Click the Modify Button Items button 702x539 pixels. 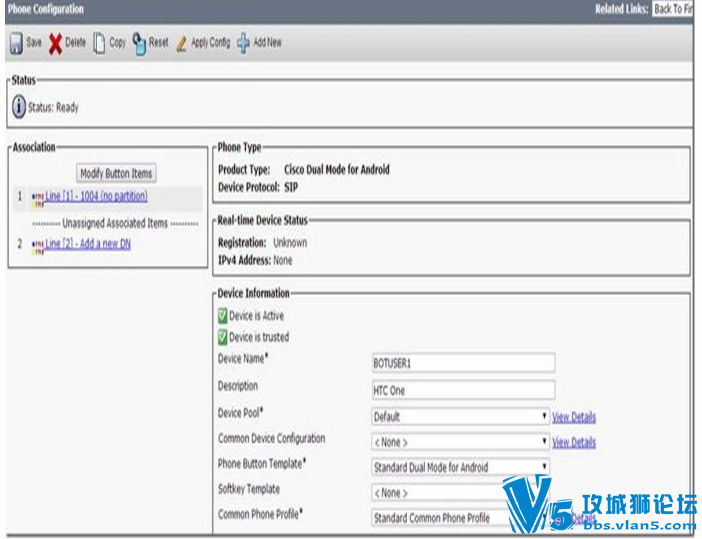pyautogui.click(x=116, y=173)
